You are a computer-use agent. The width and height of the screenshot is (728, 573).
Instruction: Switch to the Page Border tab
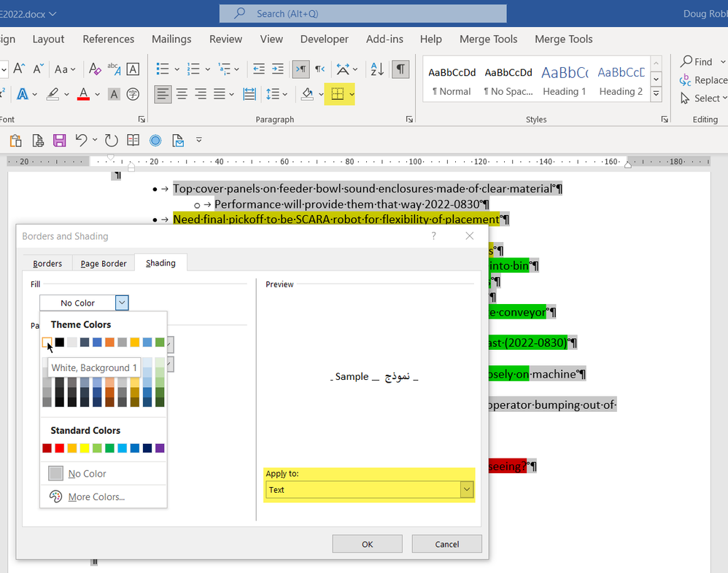coord(104,263)
